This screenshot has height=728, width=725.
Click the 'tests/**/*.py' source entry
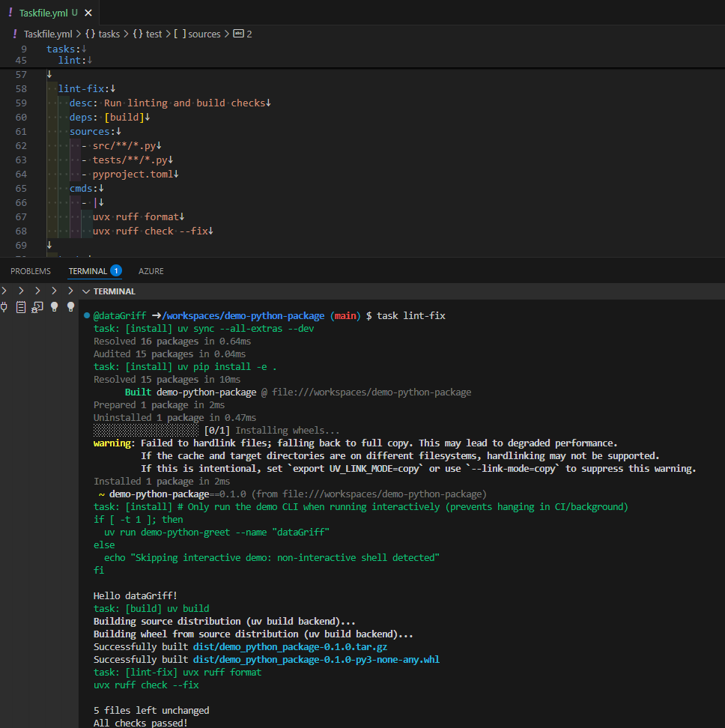click(130, 160)
